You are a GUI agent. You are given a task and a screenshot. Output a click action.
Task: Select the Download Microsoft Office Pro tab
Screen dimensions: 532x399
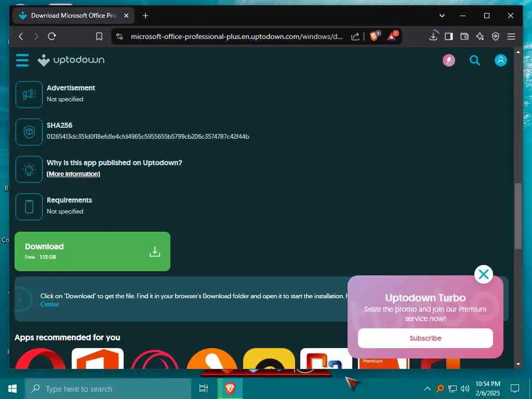pos(73,16)
